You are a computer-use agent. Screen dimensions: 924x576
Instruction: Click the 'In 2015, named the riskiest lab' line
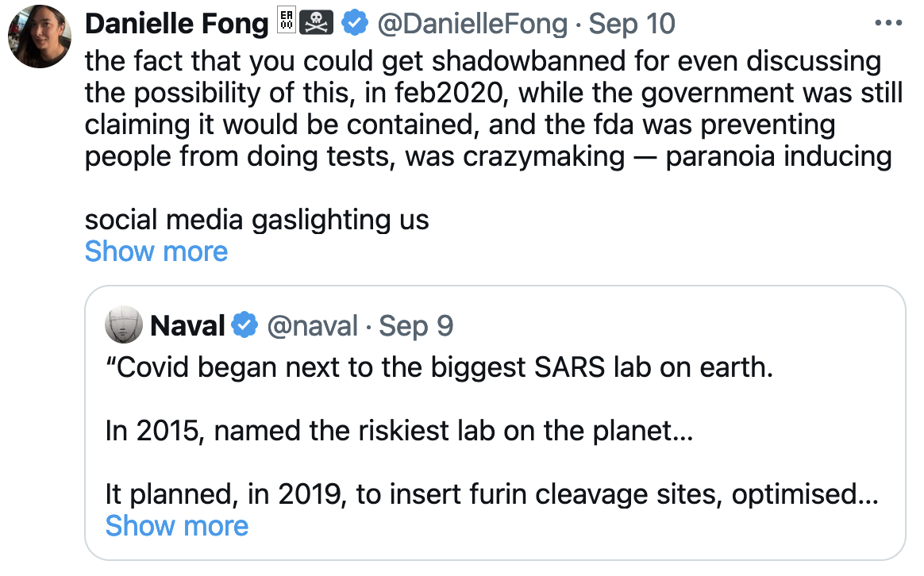point(398,432)
